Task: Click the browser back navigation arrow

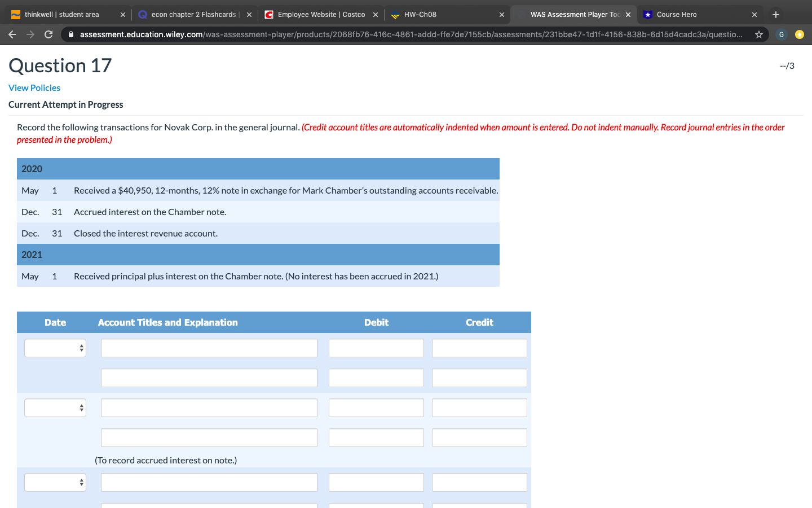Action: pos(12,34)
